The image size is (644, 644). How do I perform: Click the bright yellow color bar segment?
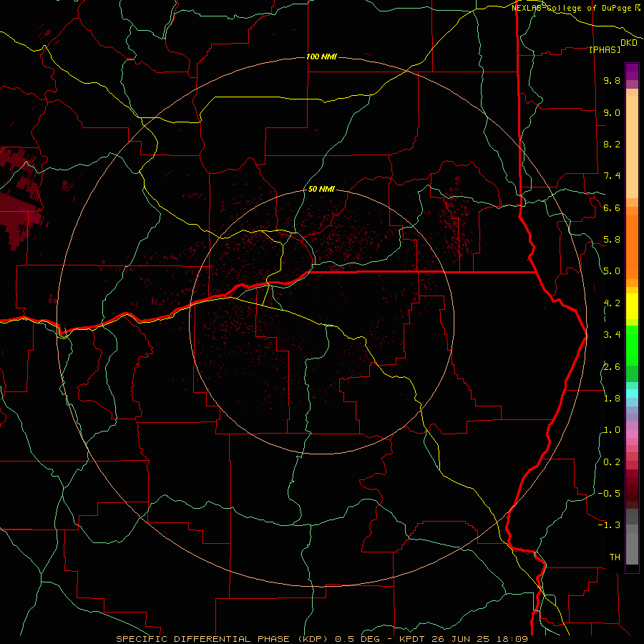(632, 306)
